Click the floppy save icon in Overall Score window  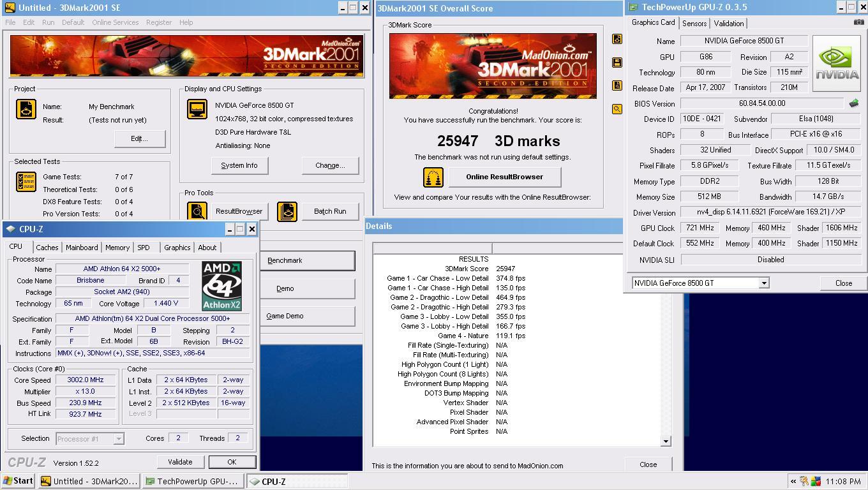(617, 63)
